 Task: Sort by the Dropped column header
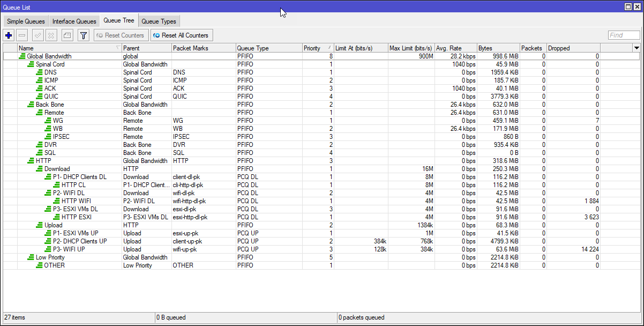pos(573,48)
